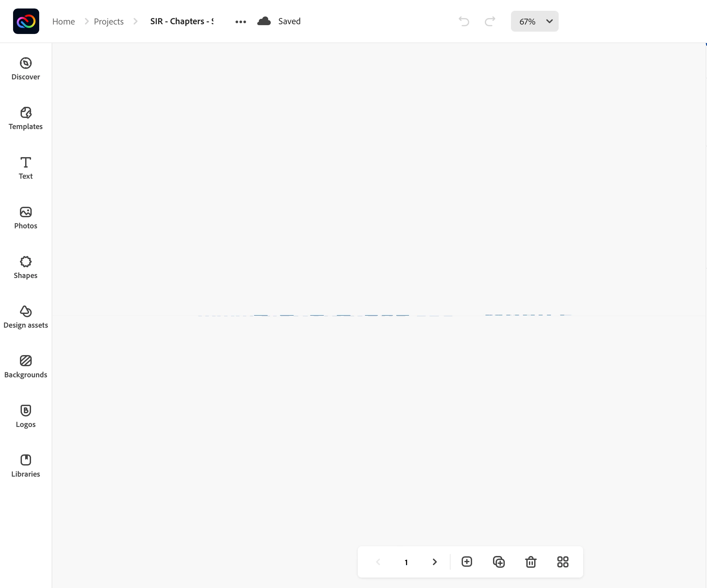This screenshot has width=707, height=588.
Task: Go to Home breadcrumb link
Action: tap(63, 21)
